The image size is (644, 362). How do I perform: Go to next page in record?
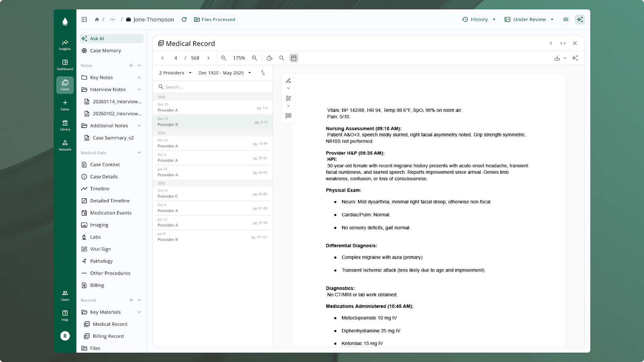(208, 58)
